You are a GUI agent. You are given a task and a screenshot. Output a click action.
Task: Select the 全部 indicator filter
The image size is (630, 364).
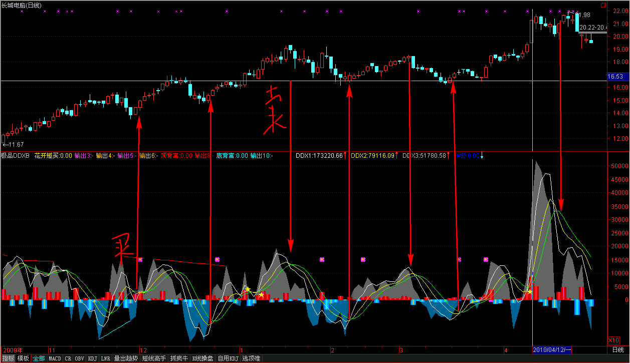[39, 358]
